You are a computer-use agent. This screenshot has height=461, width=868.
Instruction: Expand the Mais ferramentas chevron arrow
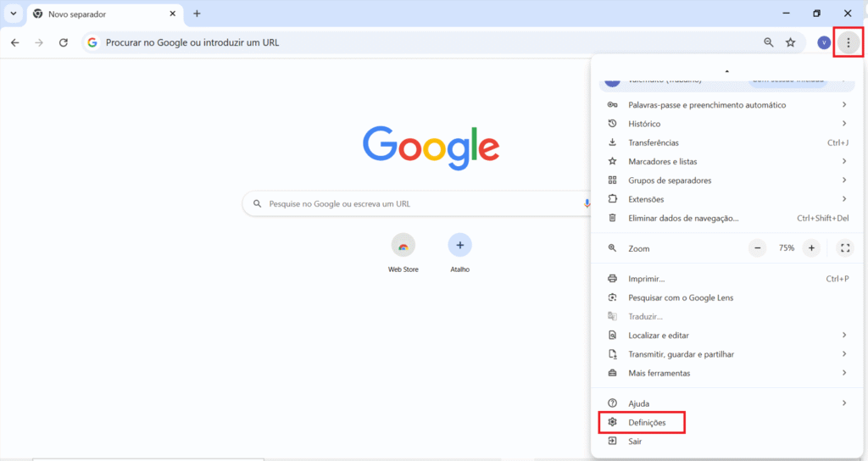[x=844, y=373]
